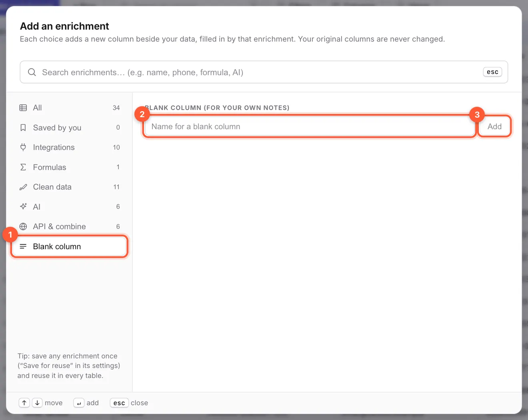Focus the Name for a blank column field
The width and height of the screenshot is (528, 420).
(309, 126)
